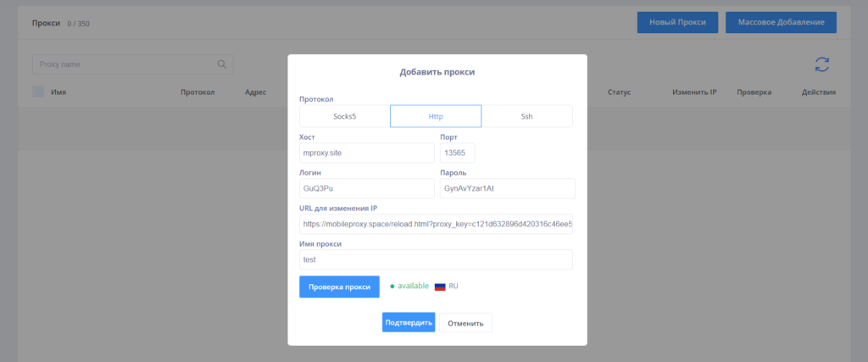Screen dimensions: 868x362
Task: Click the Russian flag icon
Action: point(440,287)
